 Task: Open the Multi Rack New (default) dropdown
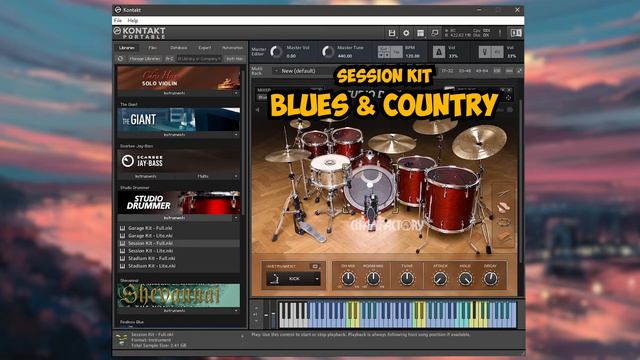click(x=302, y=71)
